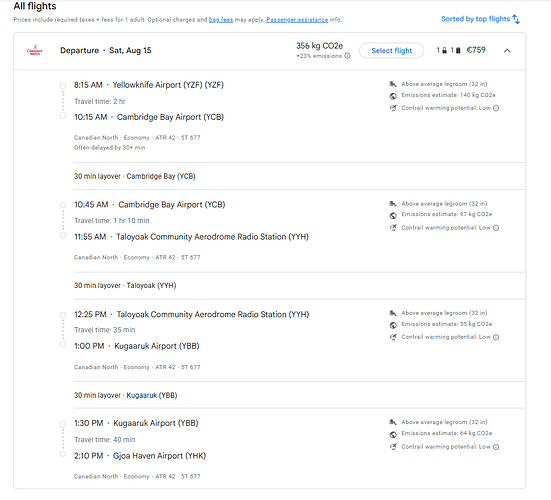
Task: Click the sort arrows icon
Action: point(516,19)
